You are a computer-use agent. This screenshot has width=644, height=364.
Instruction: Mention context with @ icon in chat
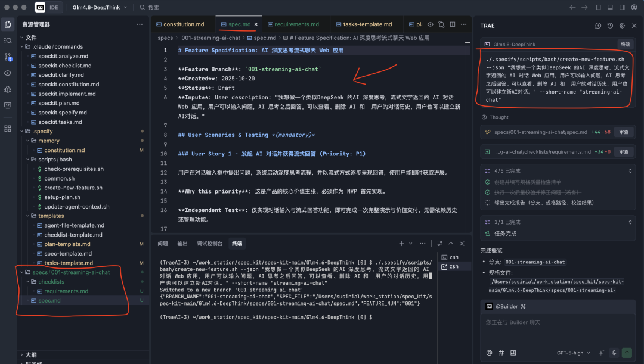(489, 353)
